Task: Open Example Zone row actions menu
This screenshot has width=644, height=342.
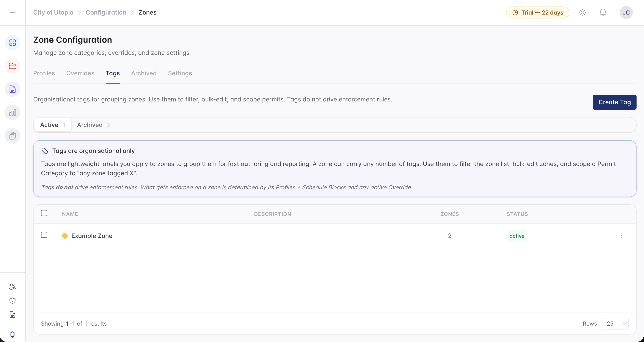Action: pos(621,236)
